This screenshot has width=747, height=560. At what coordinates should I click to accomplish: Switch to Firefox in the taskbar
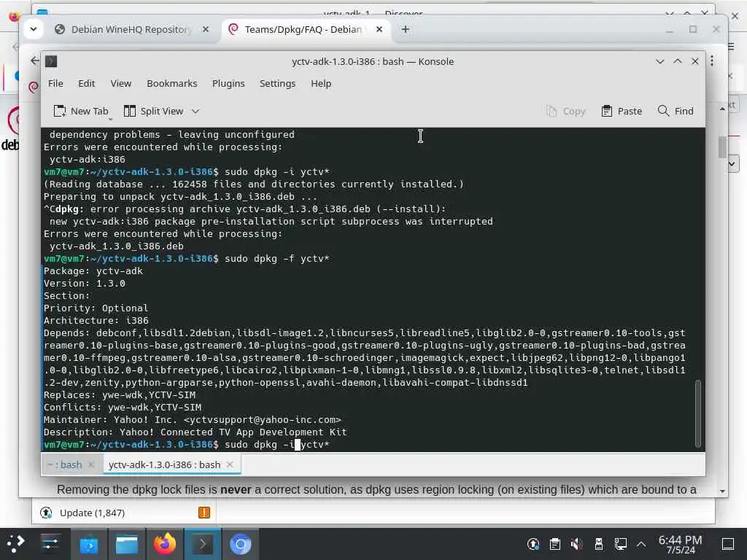[x=165, y=544]
